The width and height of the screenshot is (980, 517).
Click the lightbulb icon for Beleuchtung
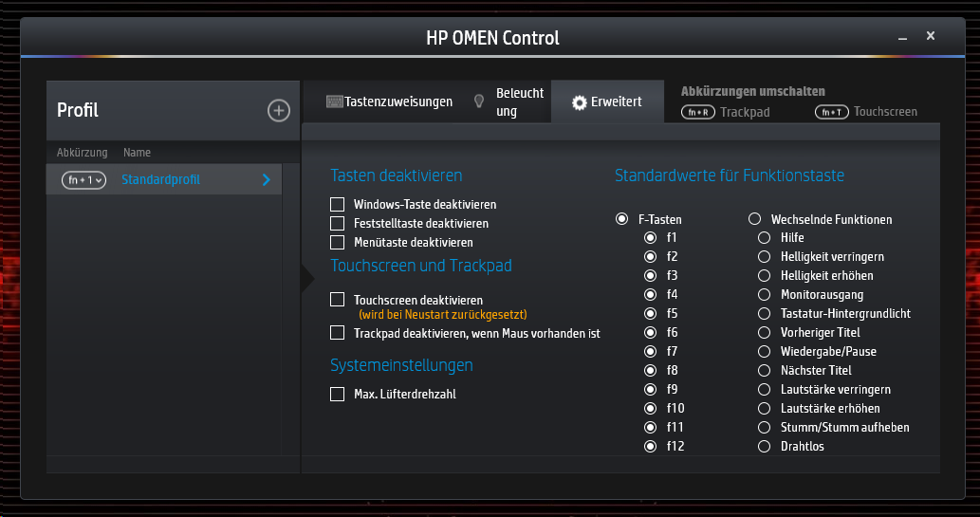coord(479,102)
